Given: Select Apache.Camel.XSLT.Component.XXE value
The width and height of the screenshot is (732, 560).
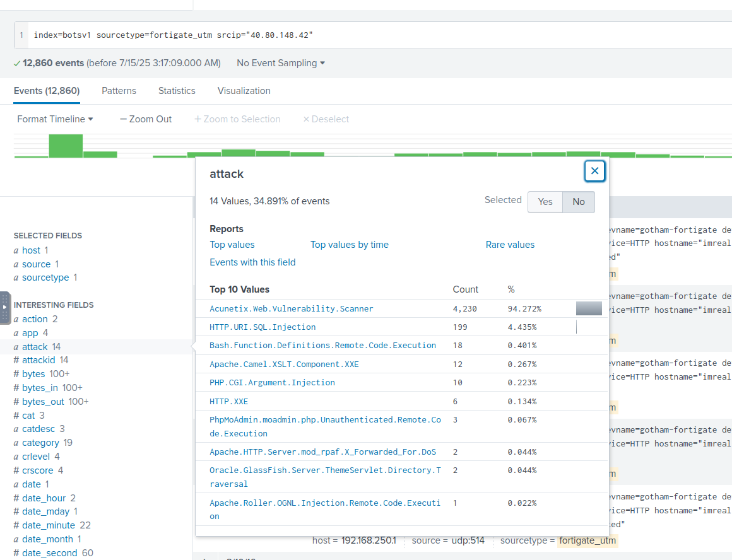Looking at the screenshot, I should tap(284, 364).
